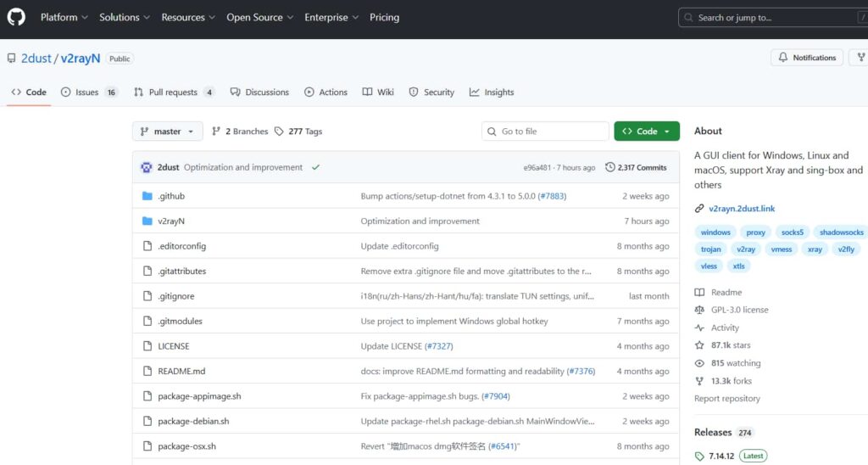The image size is (868, 465).
Task: Open commit hash e96a481
Action: (x=537, y=167)
